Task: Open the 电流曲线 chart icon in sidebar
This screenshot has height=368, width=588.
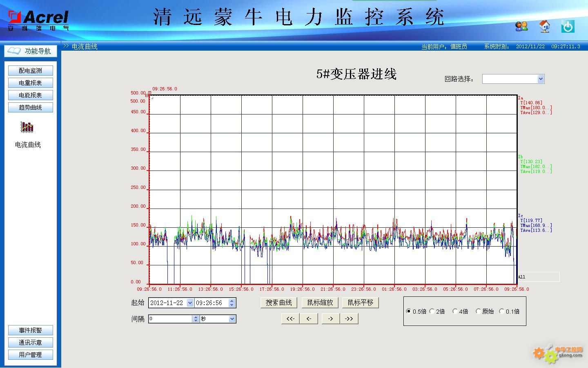Action: point(27,127)
